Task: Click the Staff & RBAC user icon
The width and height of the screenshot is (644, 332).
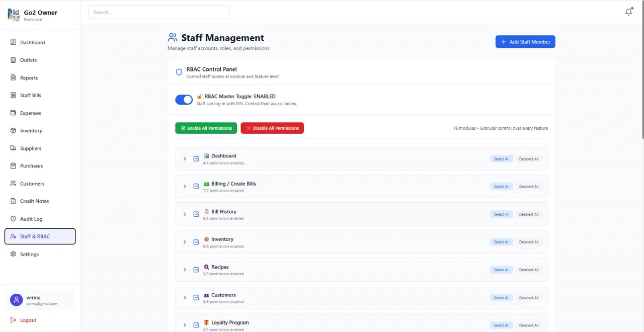Action: click(13, 236)
